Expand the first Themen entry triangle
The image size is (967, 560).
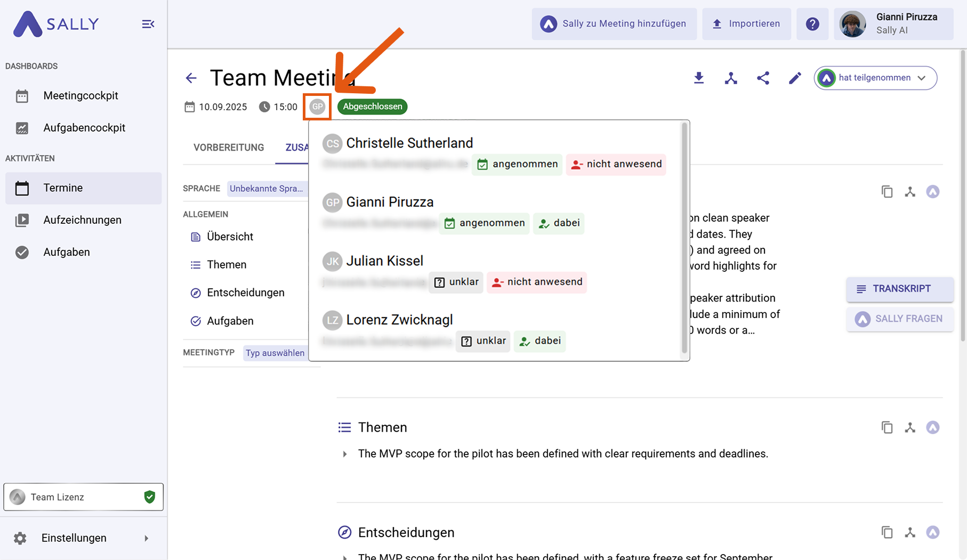click(345, 454)
